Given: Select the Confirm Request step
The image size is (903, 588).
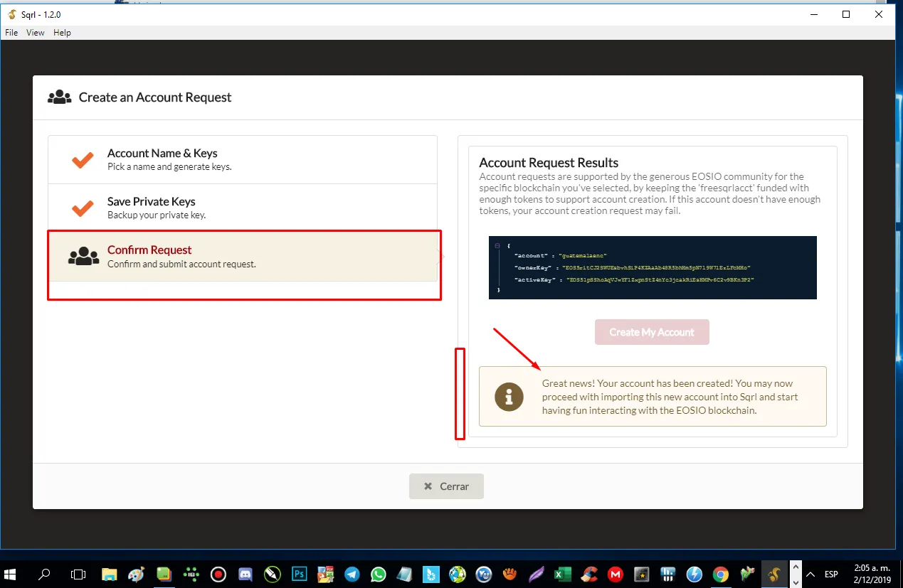Looking at the screenshot, I should tap(243, 256).
